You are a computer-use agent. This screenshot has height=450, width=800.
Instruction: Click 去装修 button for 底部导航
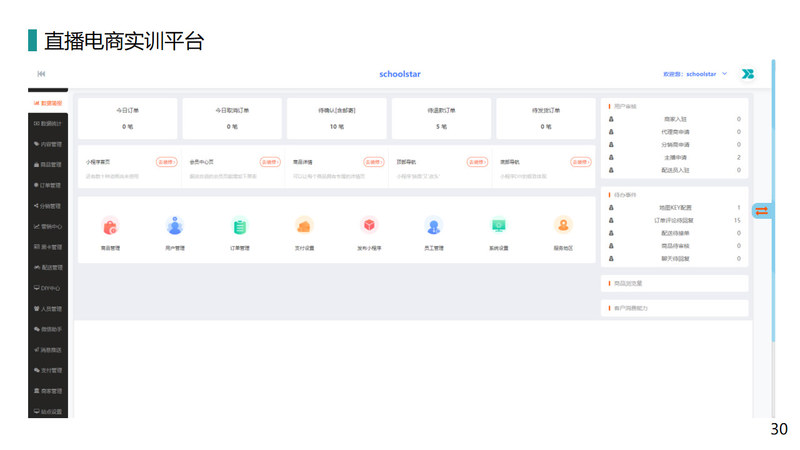581,162
